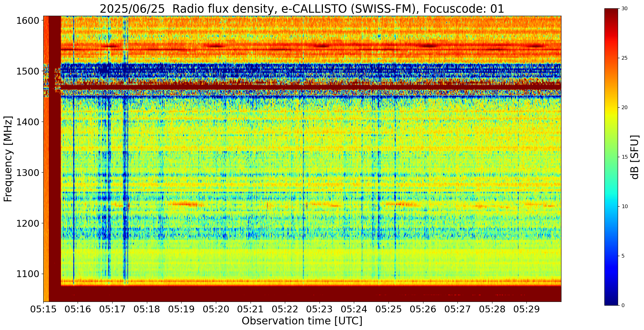Click the 05:28 time tick label

pos(492,309)
